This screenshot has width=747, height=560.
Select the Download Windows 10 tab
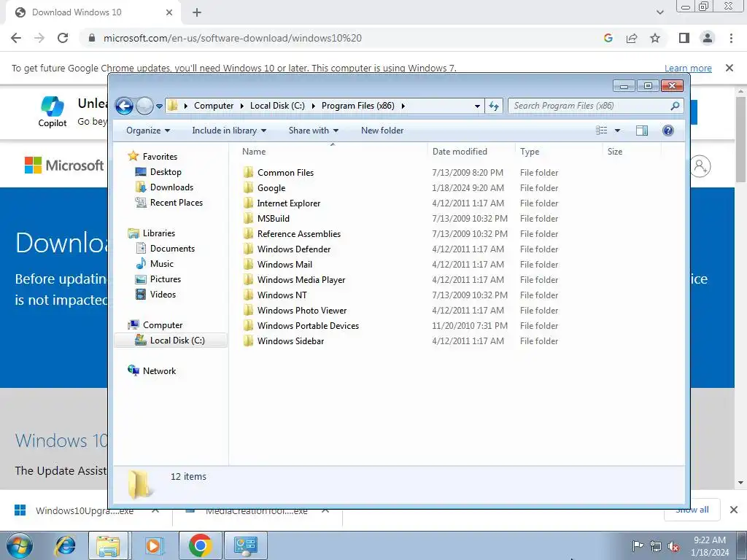93,12
